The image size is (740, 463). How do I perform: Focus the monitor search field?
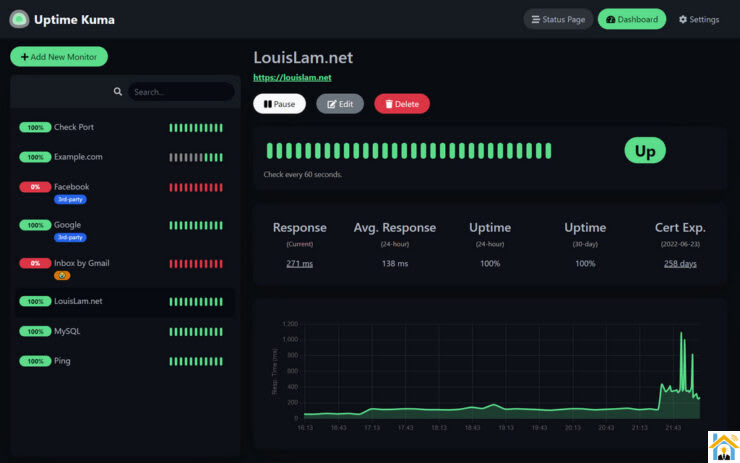[180, 92]
